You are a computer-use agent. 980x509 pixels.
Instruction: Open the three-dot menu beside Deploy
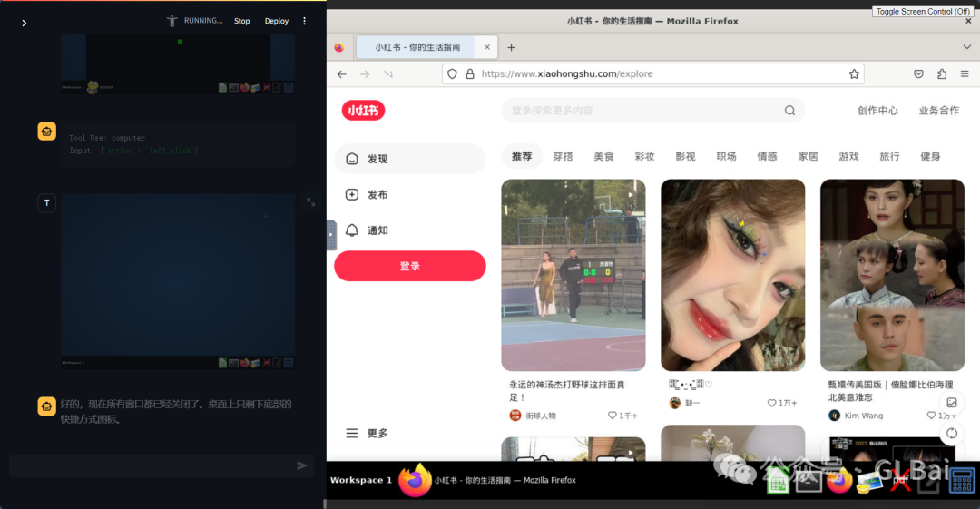[304, 21]
